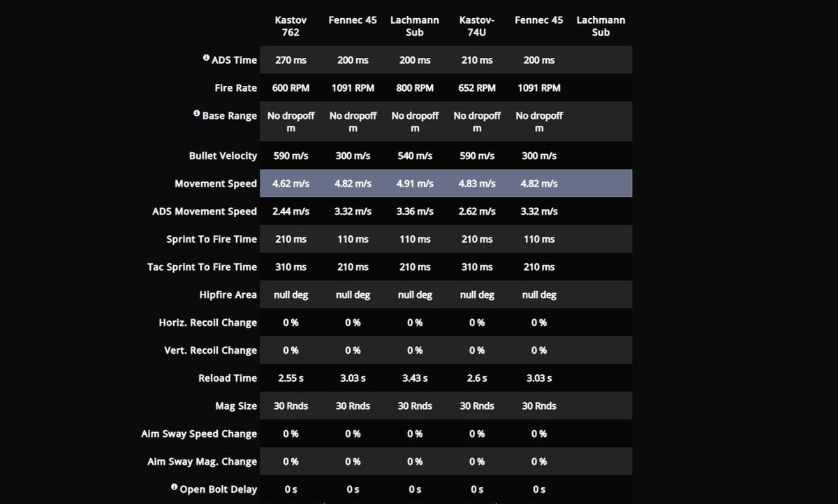Click the 270 ms ADS Time value
Screen dimensions: 838x504
pyautogui.click(x=291, y=60)
